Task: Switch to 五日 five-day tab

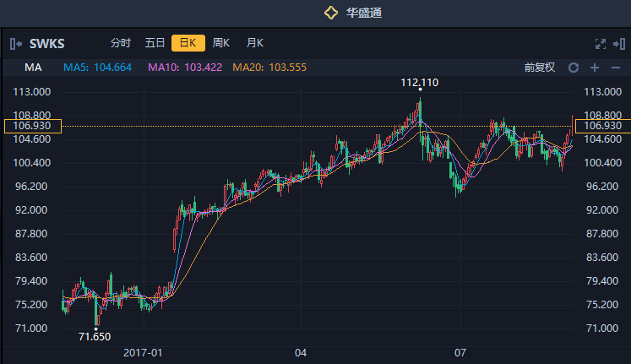Action: coord(155,43)
